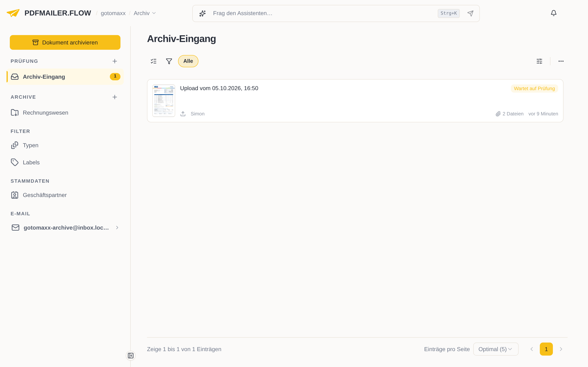Screen dimensions: 588x367
Task: Toggle multi-select checklist mode
Action: point(154,61)
